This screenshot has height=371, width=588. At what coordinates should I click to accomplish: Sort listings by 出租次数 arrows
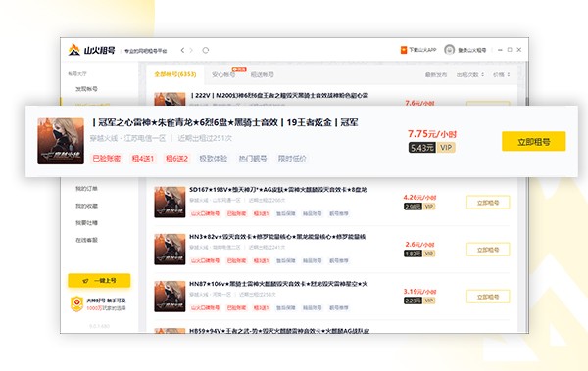pyautogui.click(x=482, y=75)
